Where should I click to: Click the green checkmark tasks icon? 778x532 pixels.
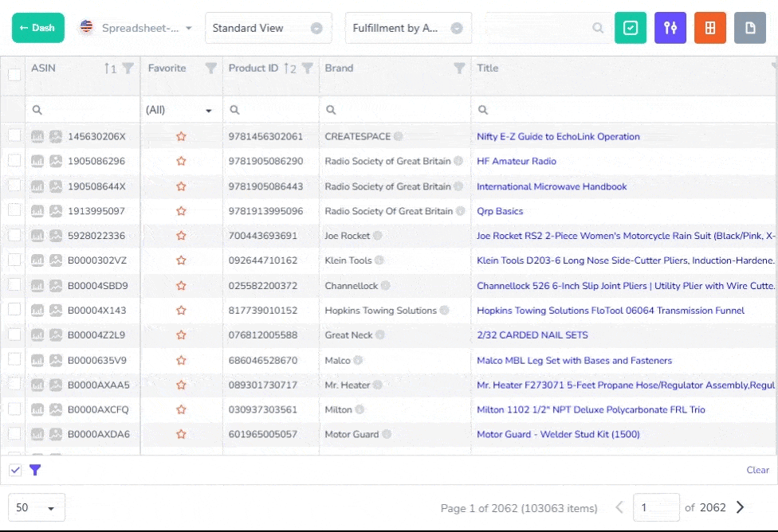coord(631,26)
